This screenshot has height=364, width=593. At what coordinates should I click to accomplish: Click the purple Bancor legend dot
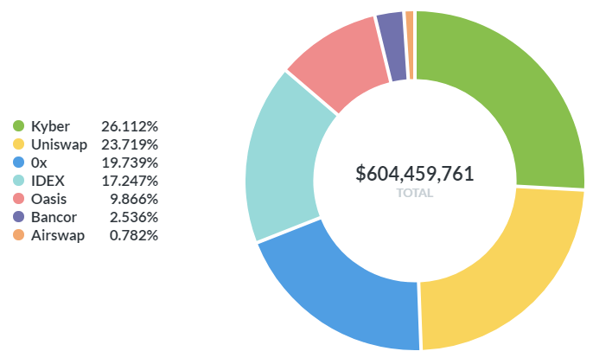point(18,217)
